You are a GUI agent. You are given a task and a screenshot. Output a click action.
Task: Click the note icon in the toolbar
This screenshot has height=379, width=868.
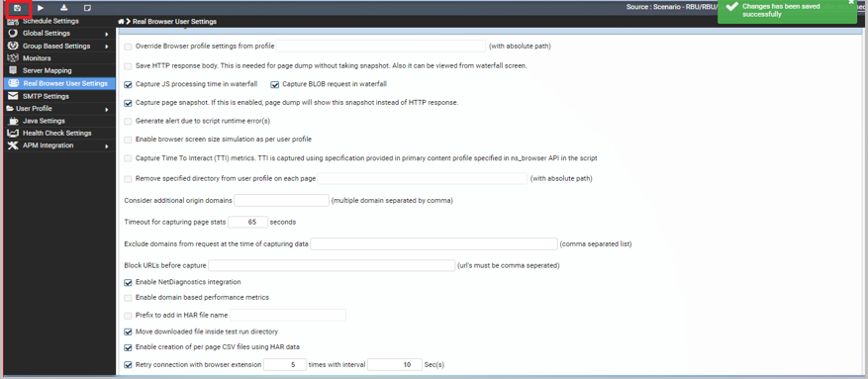tap(87, 8)
